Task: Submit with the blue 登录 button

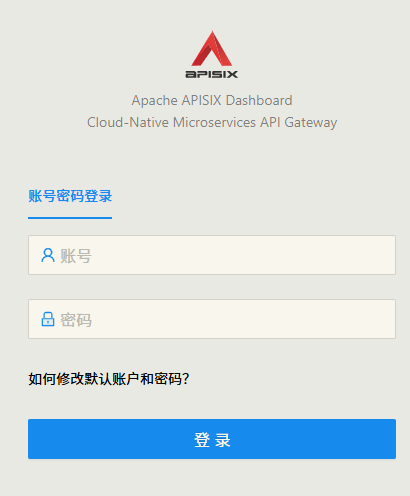Action: click(x=212, y=439)
